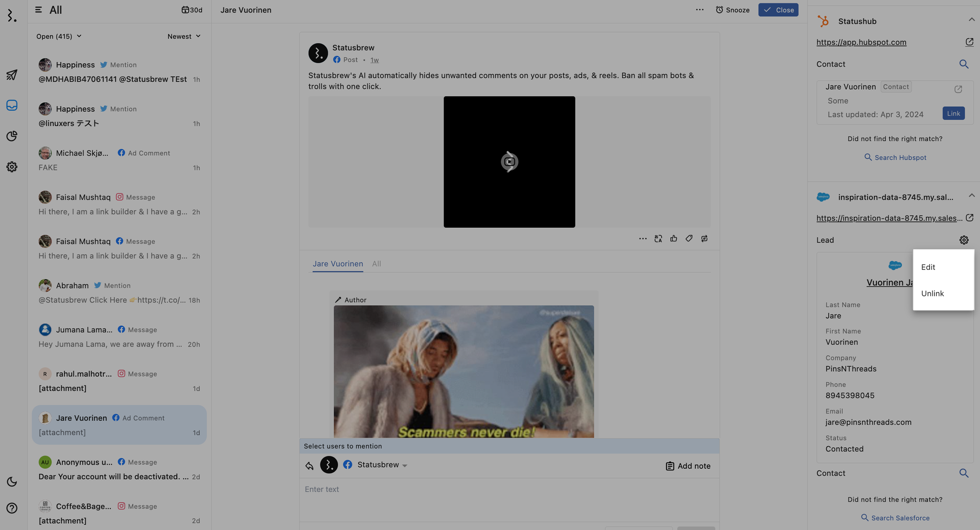The width and height of the screenshot is (980, 530).
Task: Open Lead settings gear in Salesforce panel
Action: coord(964,240)
